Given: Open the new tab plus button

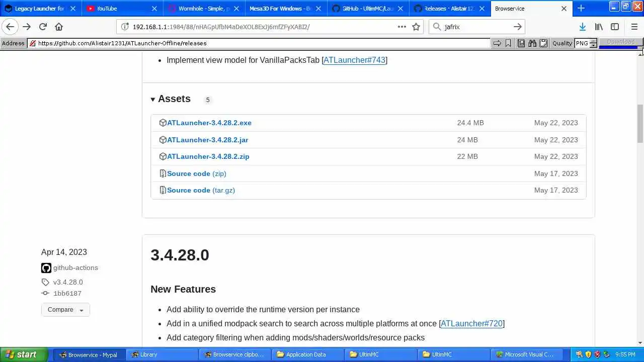Looking at the screenshot, I should (581, 8).
